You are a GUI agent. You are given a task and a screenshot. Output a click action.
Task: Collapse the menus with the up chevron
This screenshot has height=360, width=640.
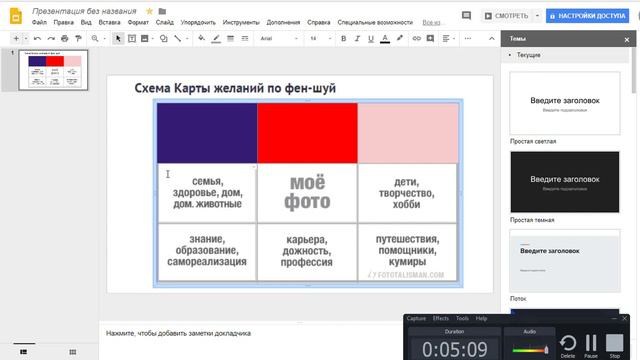click(491, 38)
